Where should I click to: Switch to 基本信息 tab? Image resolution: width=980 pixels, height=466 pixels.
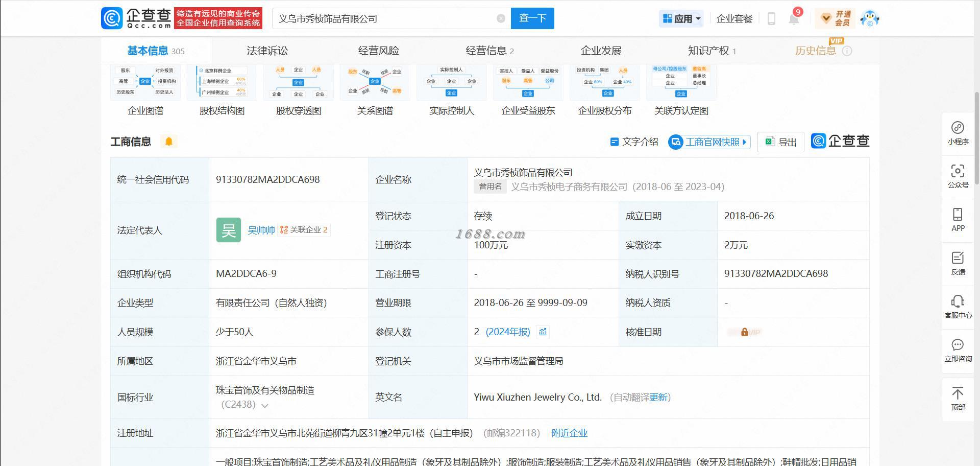[156, 51]
